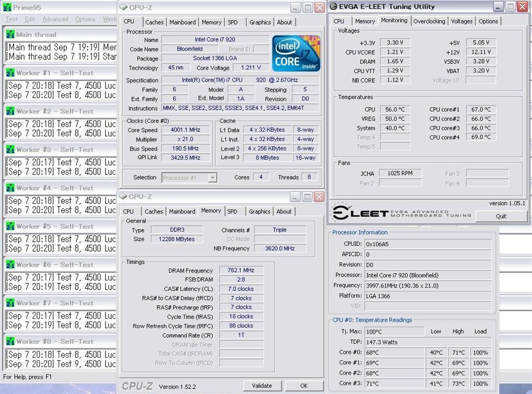Click the Core Speed value field
This screenshot has width=532, height=394.
[x=185, y=130]
